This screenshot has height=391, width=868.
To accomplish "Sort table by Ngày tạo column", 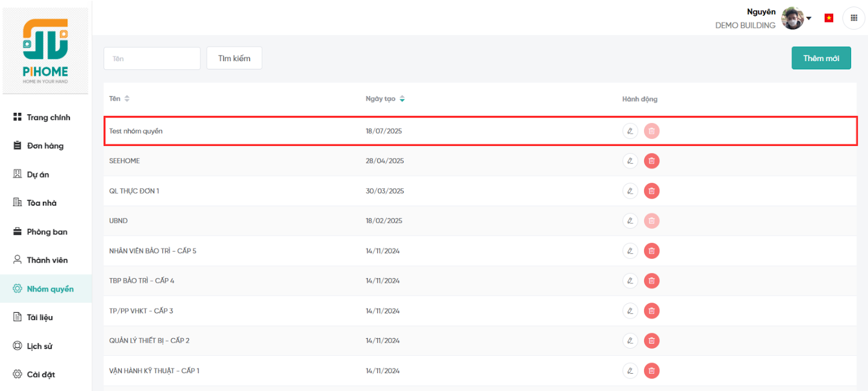I will [x=402, y=99].
